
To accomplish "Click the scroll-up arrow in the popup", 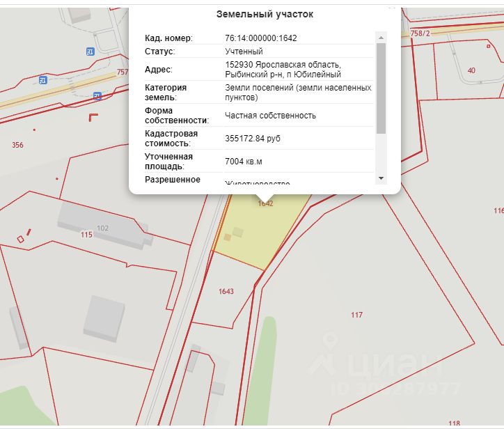I will click(381, 38).
